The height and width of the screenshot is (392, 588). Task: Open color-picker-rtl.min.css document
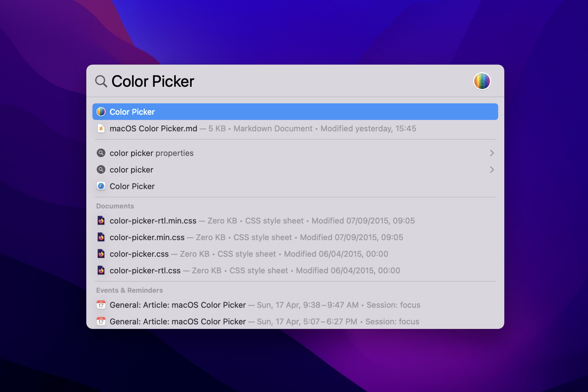point(295,221)
